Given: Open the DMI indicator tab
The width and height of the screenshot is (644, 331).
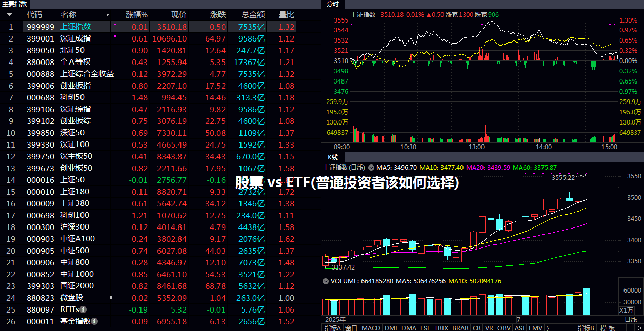Looking at the screenshot, I should point(391,328).
